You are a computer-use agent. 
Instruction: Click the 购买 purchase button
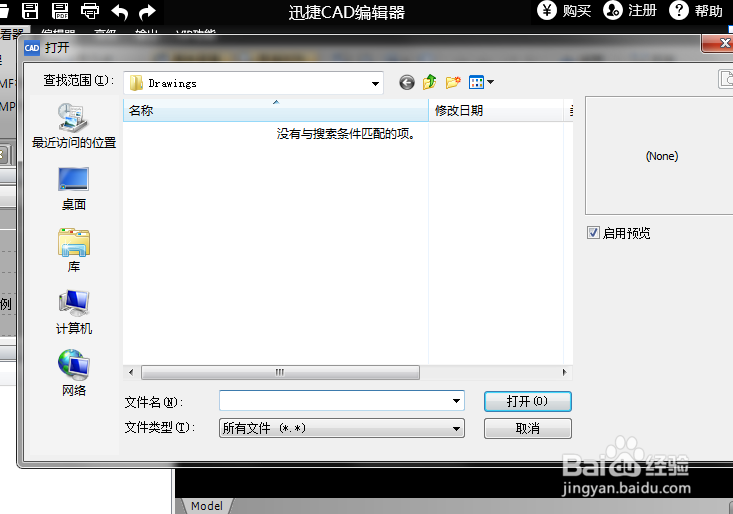click(x=564, y=10)
